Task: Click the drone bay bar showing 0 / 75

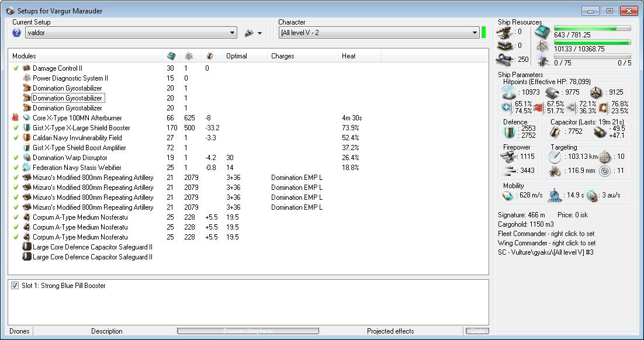Action: click(592, 56)
